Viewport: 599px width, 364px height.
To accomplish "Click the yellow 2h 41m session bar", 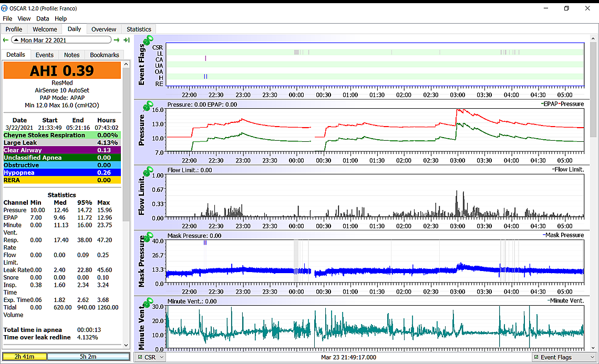I will (25, 357).
